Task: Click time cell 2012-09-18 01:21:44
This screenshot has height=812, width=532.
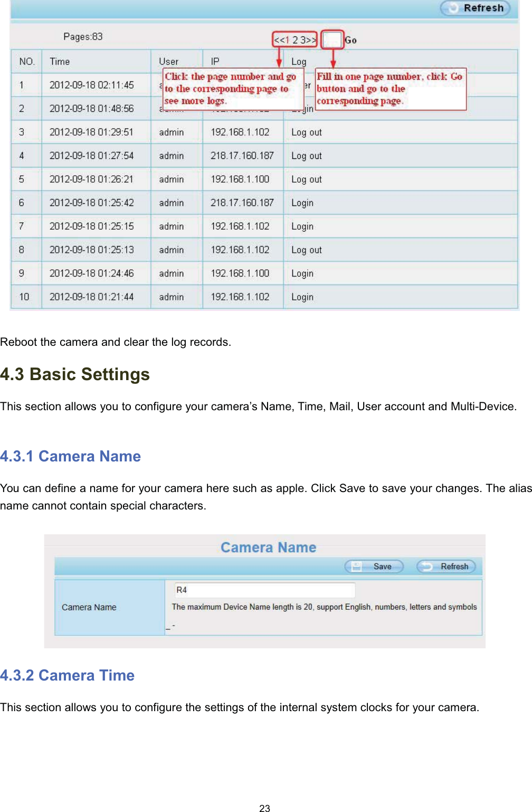Action: pyautogui.click(x=92, y=297)
